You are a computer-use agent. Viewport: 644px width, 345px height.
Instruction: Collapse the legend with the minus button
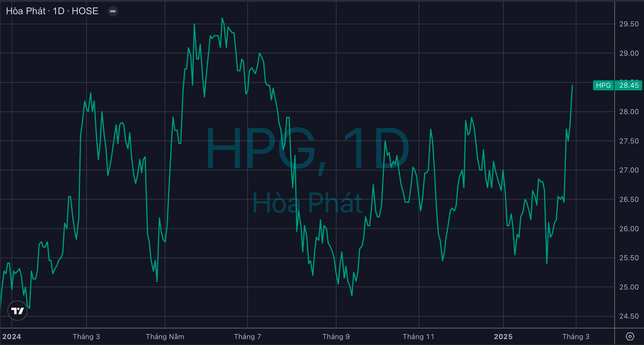click(113, 11)
